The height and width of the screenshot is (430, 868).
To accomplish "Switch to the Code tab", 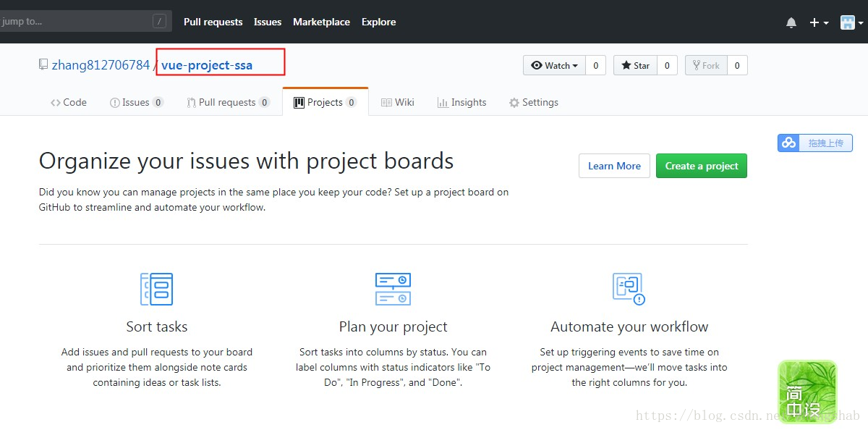I will [69, 103].
